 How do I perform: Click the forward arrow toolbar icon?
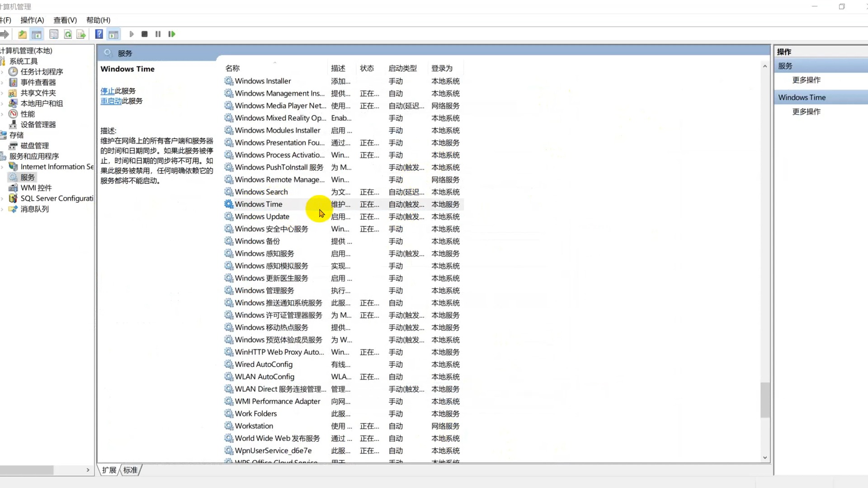click(x=5, y=34)
